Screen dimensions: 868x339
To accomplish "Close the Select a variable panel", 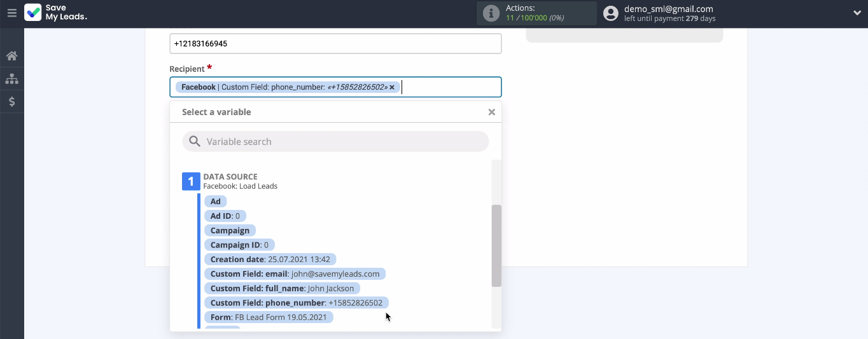I will [x=491, y=112].
